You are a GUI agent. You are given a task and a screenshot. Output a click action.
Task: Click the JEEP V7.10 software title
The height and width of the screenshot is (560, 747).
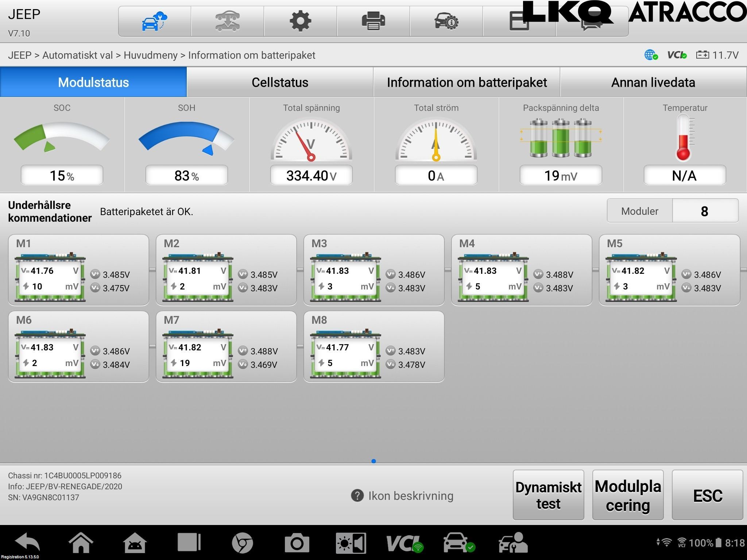pos(24,23)
